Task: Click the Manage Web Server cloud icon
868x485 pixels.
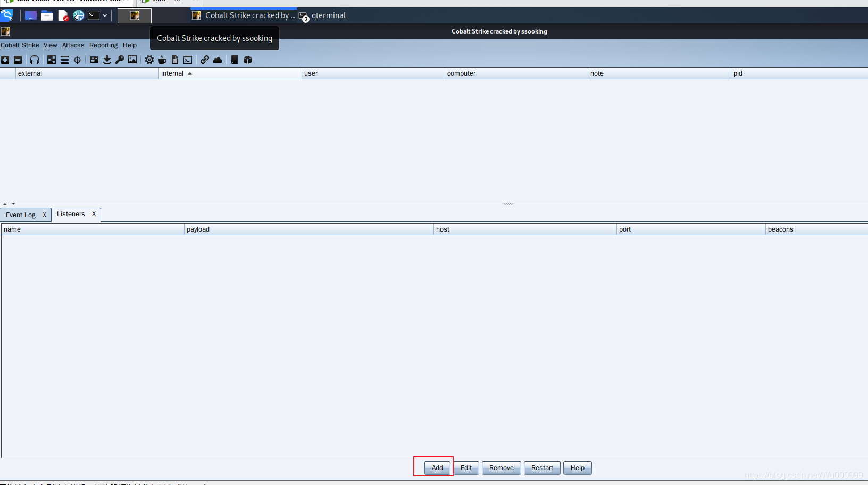Action: click(x=218, y=60)
